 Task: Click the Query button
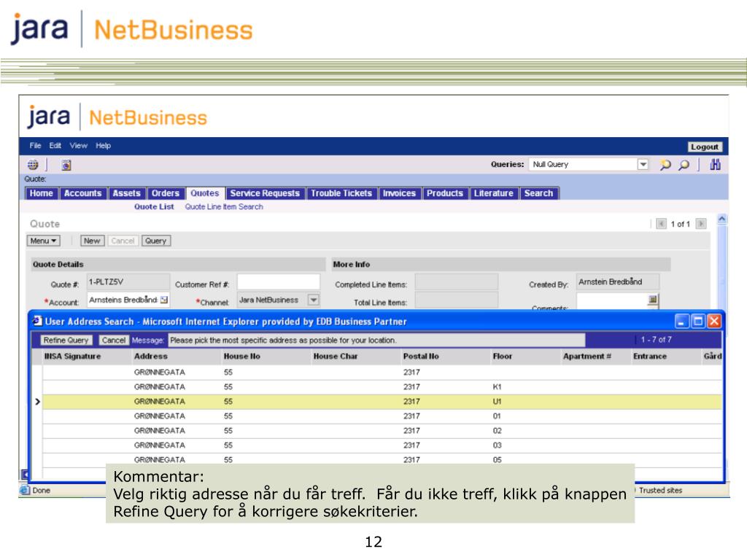click(x=156, y=241)
